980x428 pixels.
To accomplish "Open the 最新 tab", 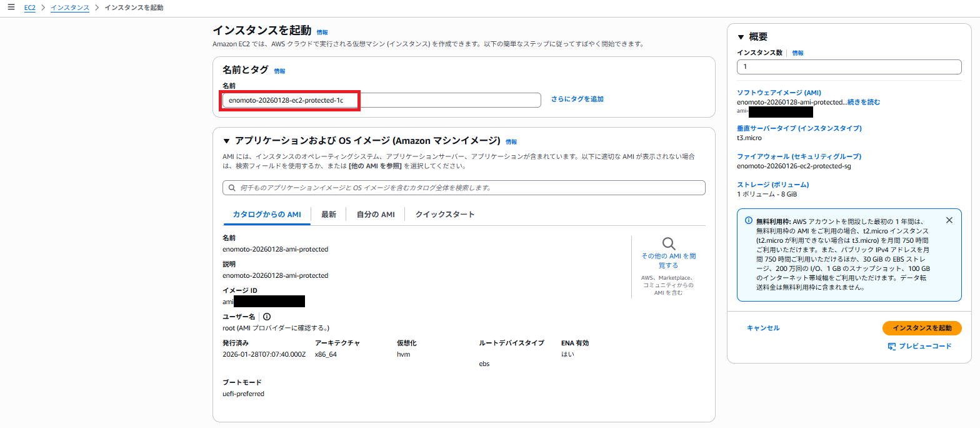I will click(x=329, y=215).
